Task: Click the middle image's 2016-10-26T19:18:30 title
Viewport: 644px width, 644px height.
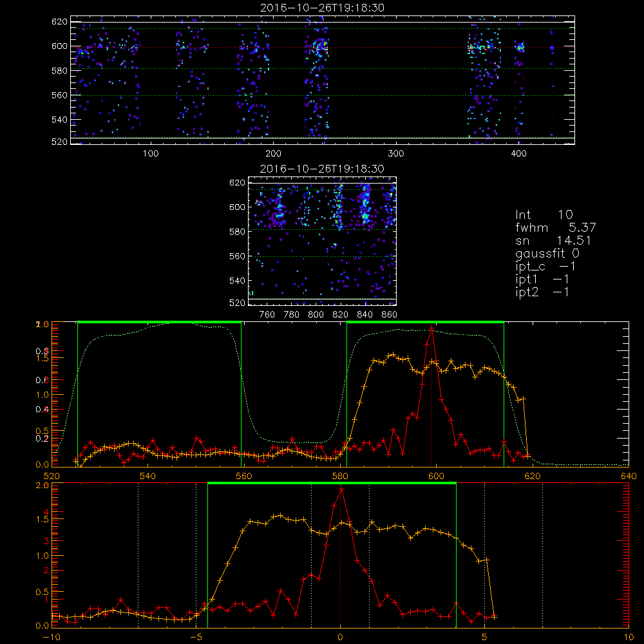Action: tap(322, 169)
